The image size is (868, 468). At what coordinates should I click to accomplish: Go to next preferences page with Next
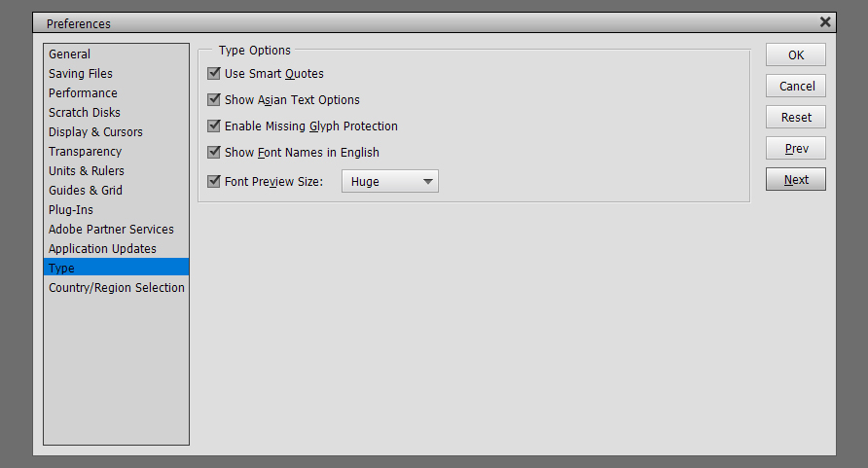[795, 179]
